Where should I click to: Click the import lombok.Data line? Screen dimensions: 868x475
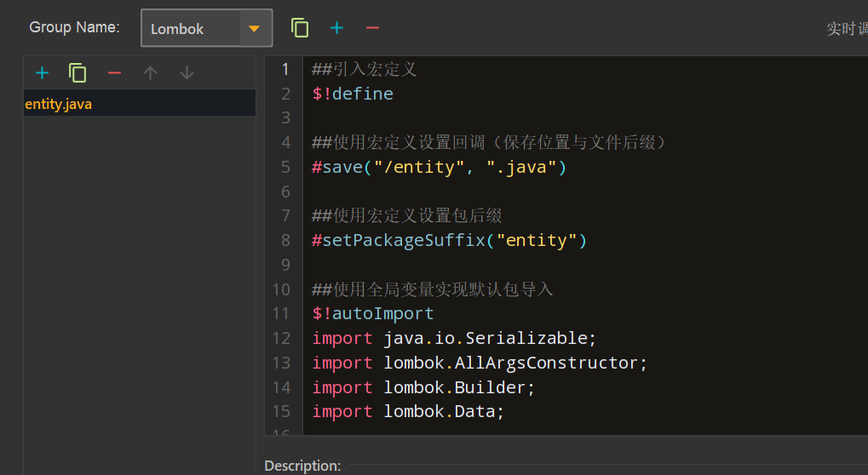click(408, 411)
